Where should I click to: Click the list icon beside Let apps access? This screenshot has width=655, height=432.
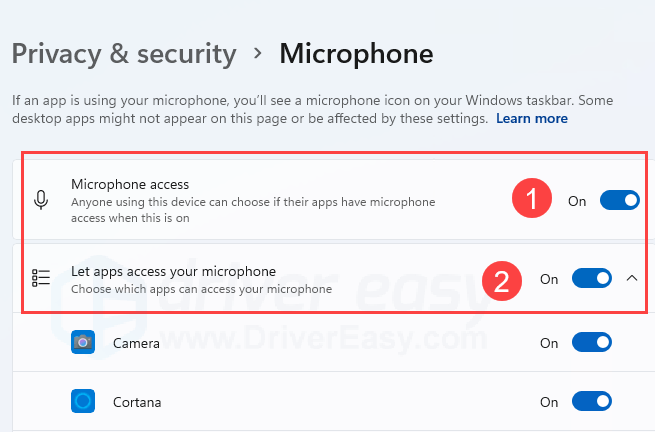[41, 278]
